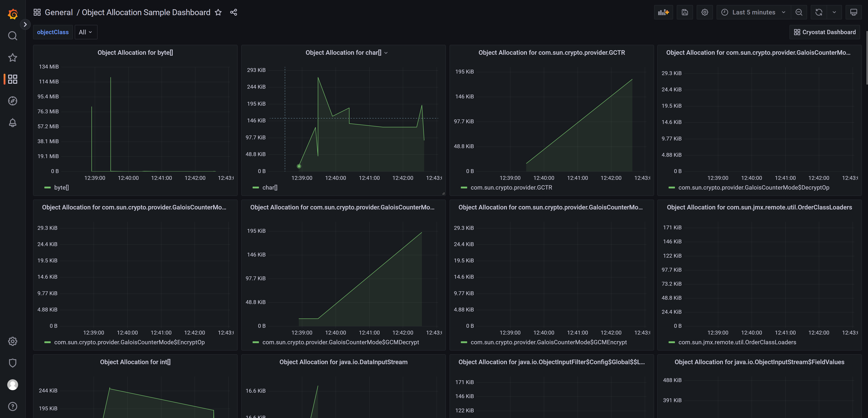Click the Save dashboard icon
The height and width of the screenshot is (418, 868).
point(684,12)
